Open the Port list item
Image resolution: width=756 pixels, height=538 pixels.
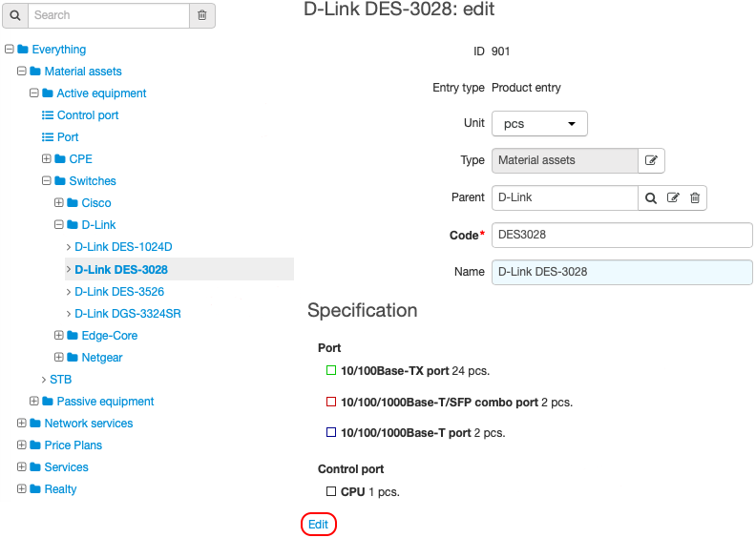pyautogui.click(x=68, y=137)
